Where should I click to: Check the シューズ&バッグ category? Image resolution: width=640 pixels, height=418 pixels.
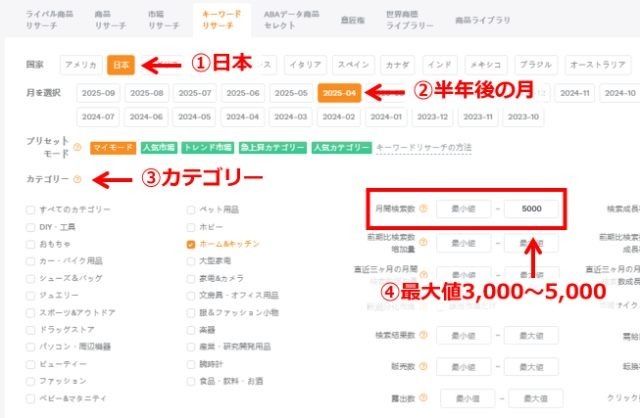pyautogui.click(x=30, y=278)
